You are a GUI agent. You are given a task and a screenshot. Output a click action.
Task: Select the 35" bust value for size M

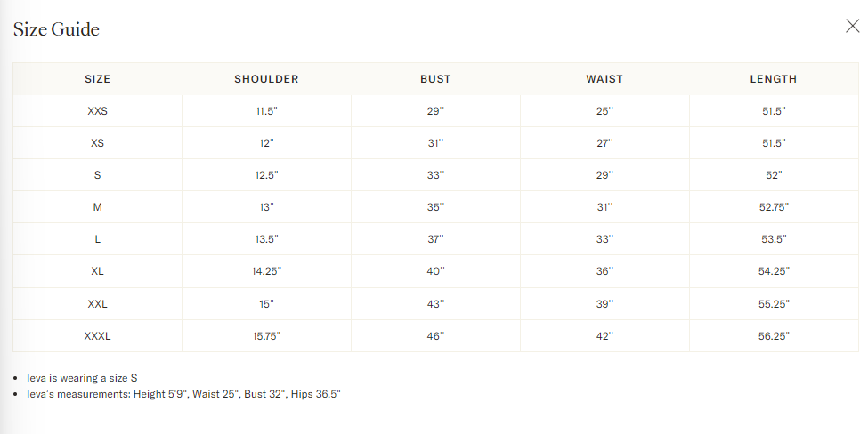435,207
